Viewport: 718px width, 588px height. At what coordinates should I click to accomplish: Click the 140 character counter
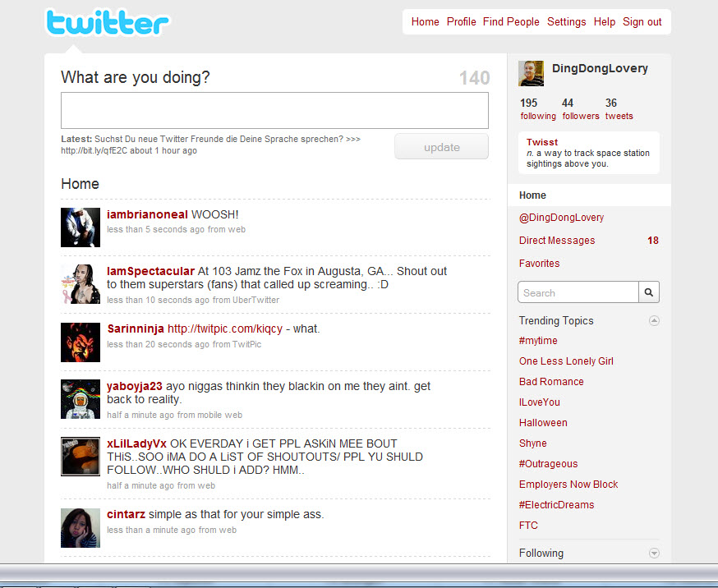tap(474, 78)
